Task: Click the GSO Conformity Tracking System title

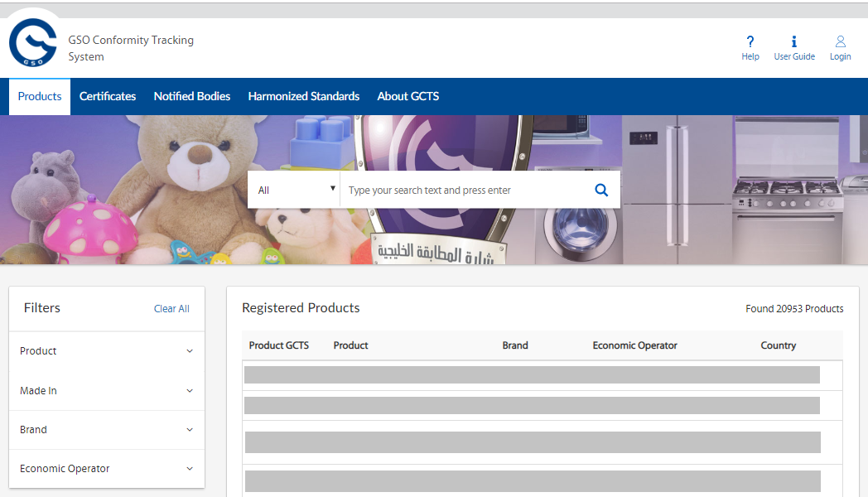Action: tap(131, 48)
